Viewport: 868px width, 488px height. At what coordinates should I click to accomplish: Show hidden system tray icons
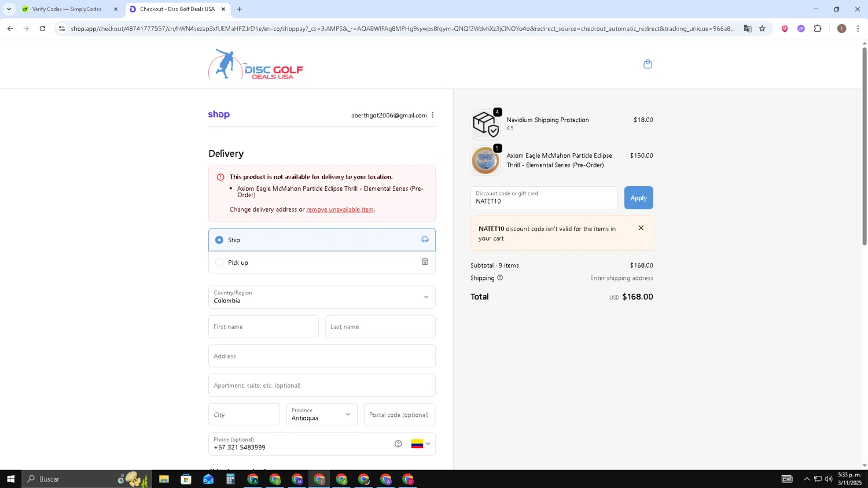(x=807, y=479)
